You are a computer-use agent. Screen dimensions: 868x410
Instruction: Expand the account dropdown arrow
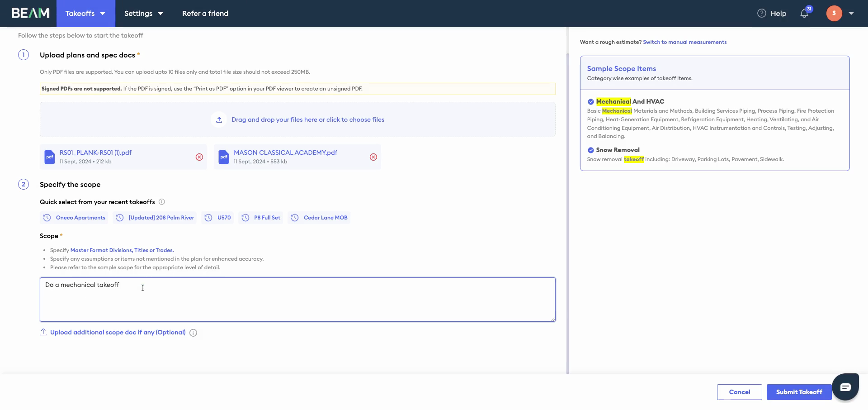click(851, 14)
